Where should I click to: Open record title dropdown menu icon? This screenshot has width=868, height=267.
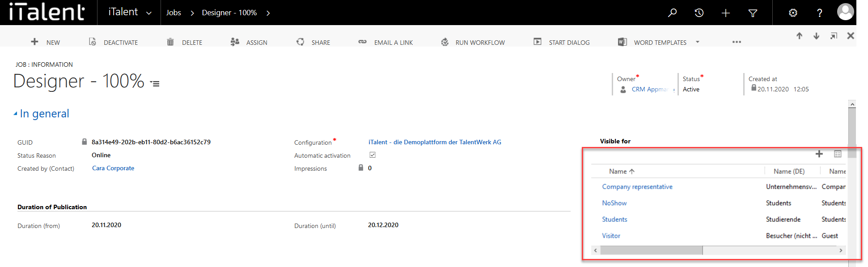click(x=155, y=84)
